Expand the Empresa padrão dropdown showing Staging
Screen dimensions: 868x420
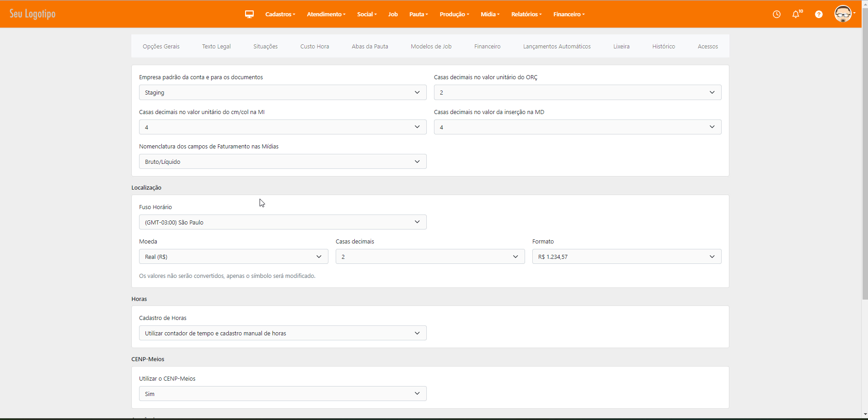pyautogui.click(x=282, y=92)
